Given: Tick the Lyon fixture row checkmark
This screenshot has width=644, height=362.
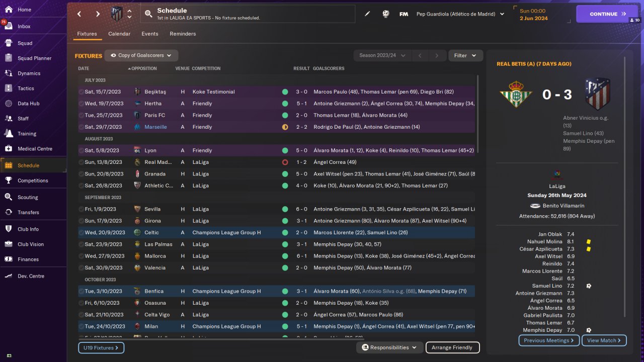Looking at the screenshot, I should (82, 150).
